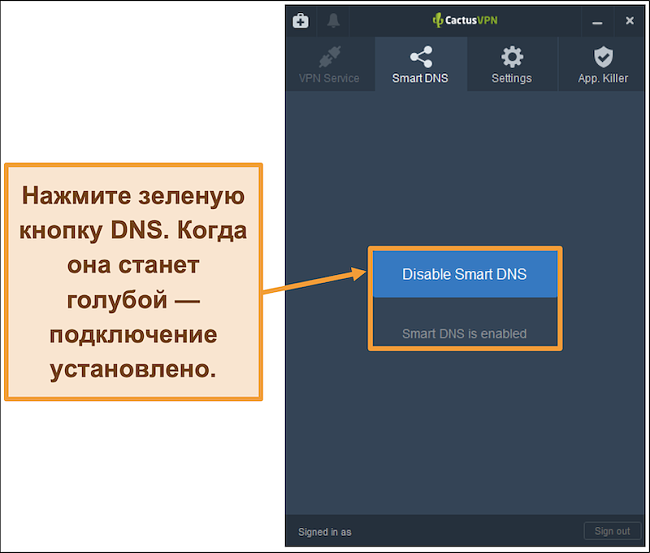This screenshot has height=553, width=650.
Task: Open the notifications bell icon
Action: click(333, 20)
